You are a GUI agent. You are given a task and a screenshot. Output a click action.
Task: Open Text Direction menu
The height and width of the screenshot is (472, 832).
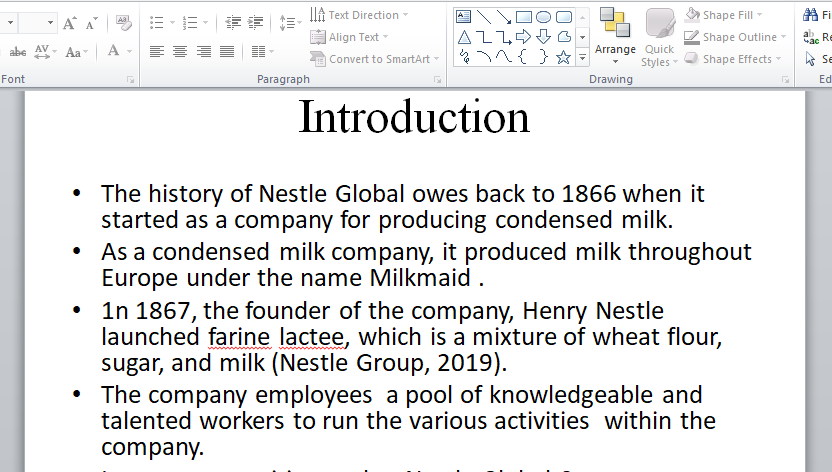click(x=359, y=15)
